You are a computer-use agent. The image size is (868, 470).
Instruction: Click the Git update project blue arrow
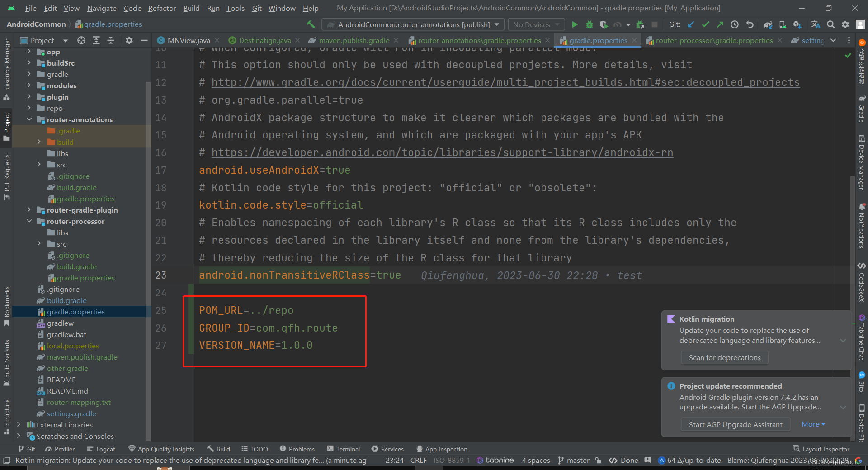691,24
